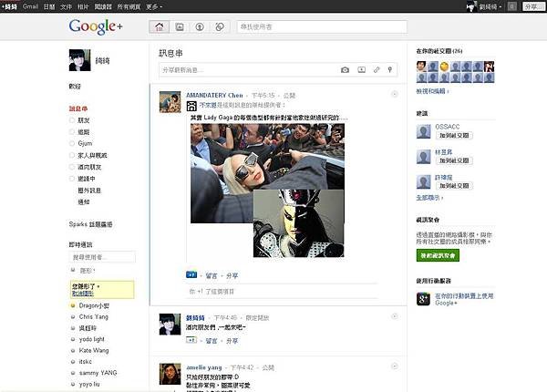Click the square icon under AMANDATERY's name
The width and height of the screenshot is (547, 392).
point(191,106)
